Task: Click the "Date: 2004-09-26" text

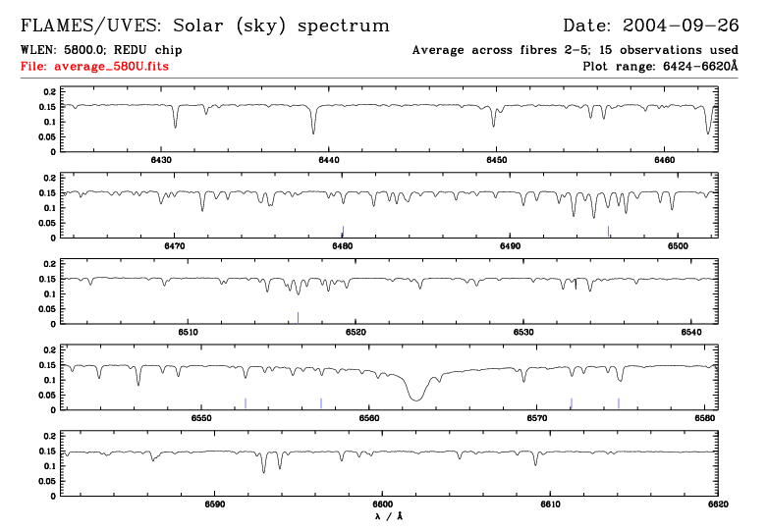Action: (650, 26)
